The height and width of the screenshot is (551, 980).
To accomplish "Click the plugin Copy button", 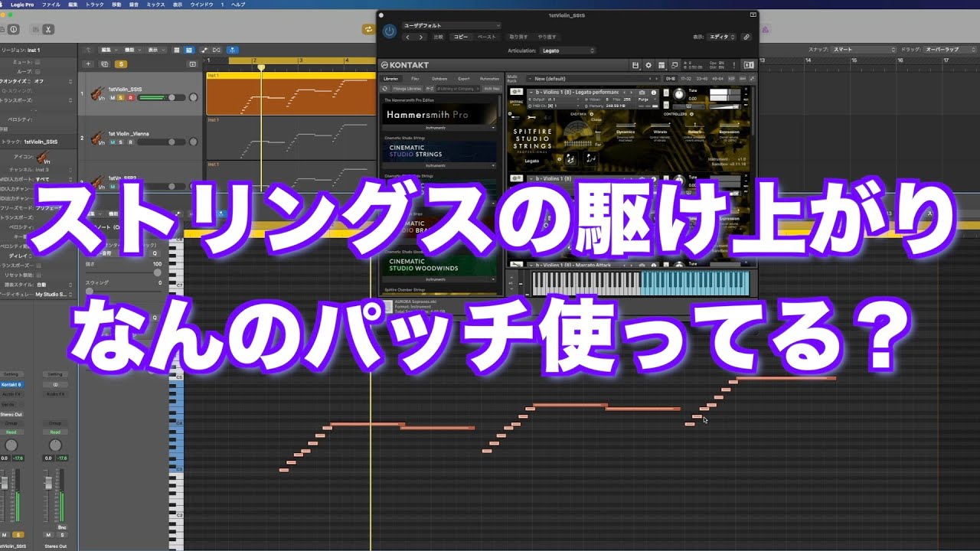I will pyautogui.click(x=461, y=37).
